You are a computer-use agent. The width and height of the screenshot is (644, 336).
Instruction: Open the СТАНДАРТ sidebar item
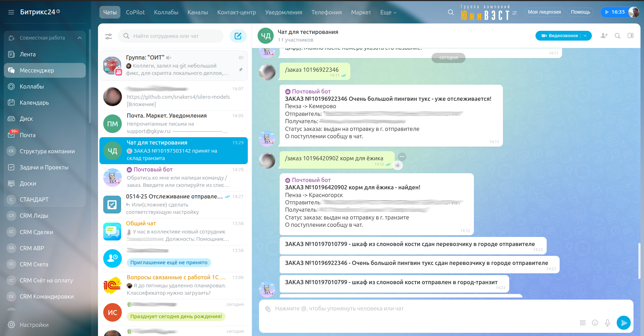point(45,199)
